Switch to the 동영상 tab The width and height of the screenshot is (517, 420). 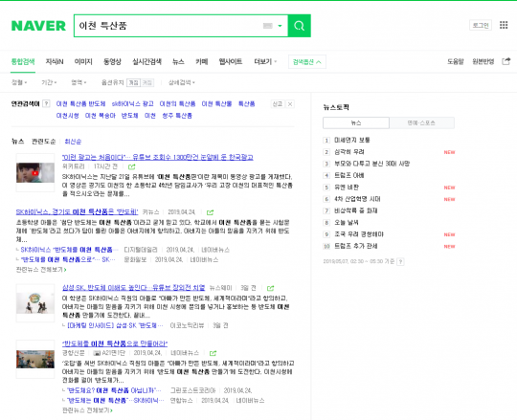coord(112,61)
